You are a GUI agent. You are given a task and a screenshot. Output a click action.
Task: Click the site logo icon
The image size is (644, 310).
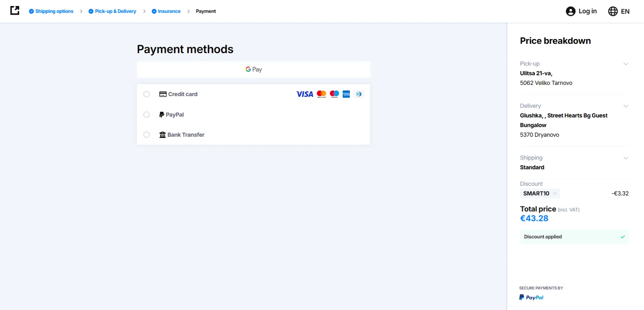(15, 11)
